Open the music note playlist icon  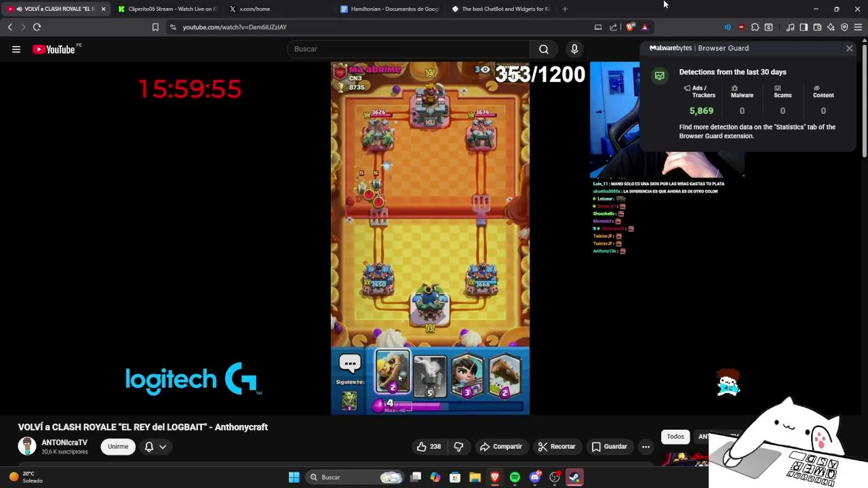(790, 27)
